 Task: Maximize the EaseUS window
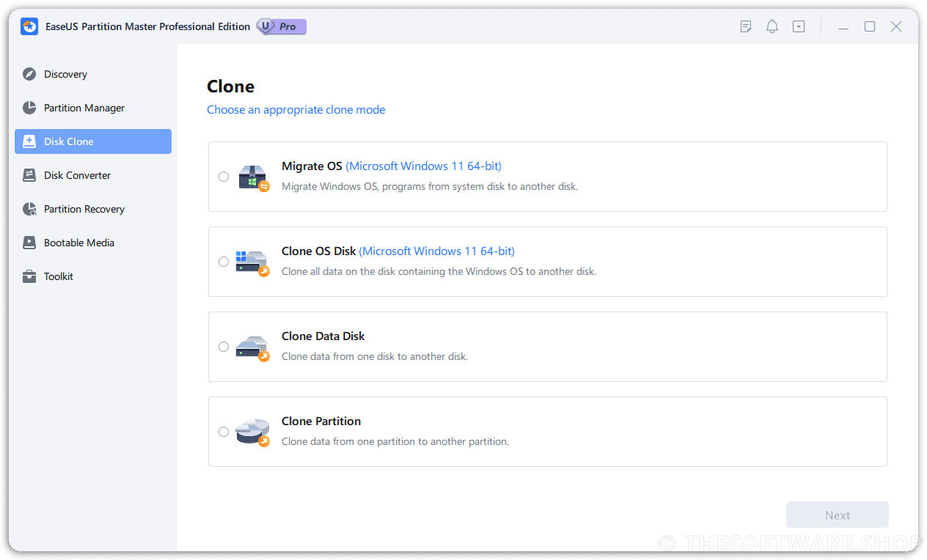[x=870, y=26]
